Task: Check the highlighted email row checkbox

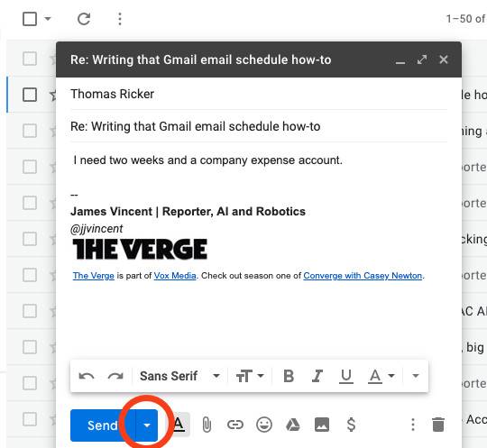Action: point(30,95)
